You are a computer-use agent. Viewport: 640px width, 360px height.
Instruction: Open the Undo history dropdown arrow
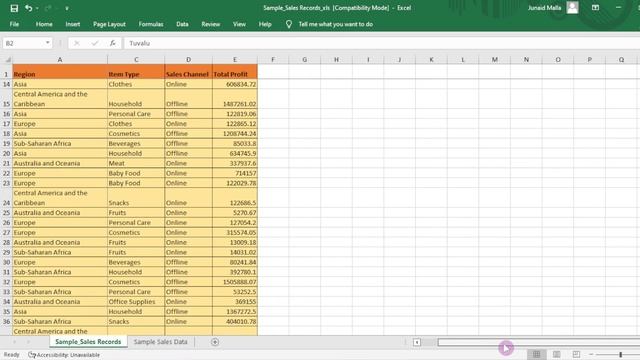click(37, 8)
